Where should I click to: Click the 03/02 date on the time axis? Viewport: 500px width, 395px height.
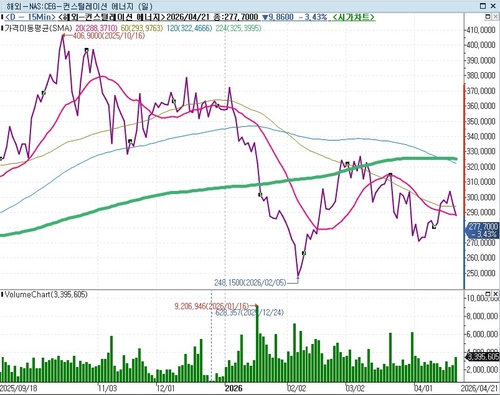(x=355, y=388)
